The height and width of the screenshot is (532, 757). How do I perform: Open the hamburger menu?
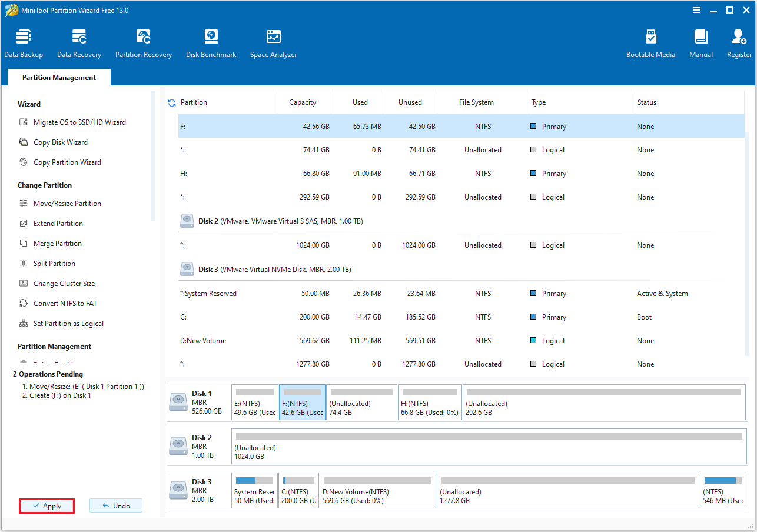pyautogui.click(x=696, y=10)
